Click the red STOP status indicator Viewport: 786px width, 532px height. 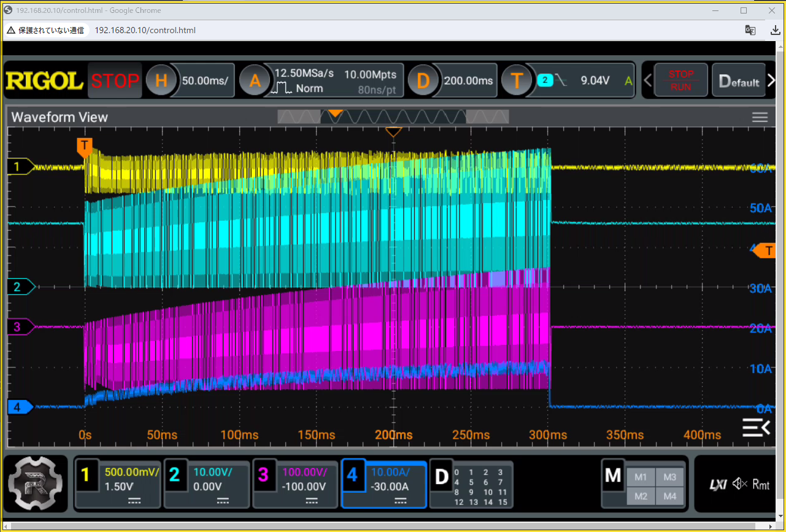(x=115, y=80)
